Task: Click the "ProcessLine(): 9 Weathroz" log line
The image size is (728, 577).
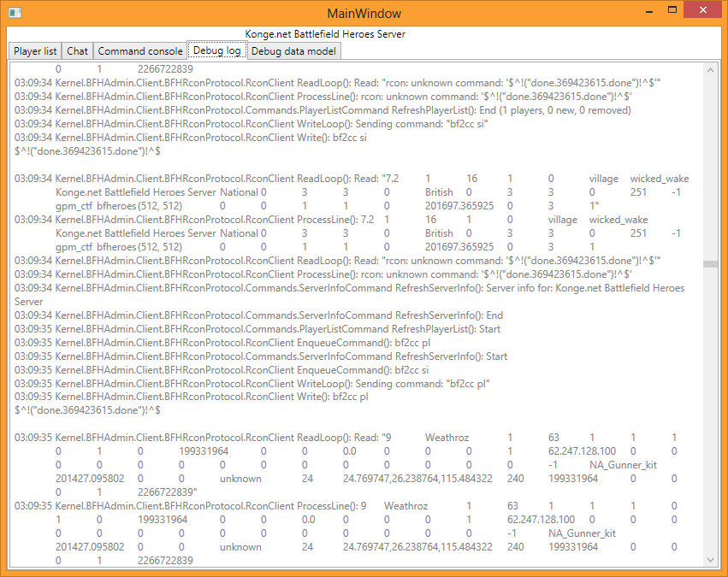Action: point(346,505)
